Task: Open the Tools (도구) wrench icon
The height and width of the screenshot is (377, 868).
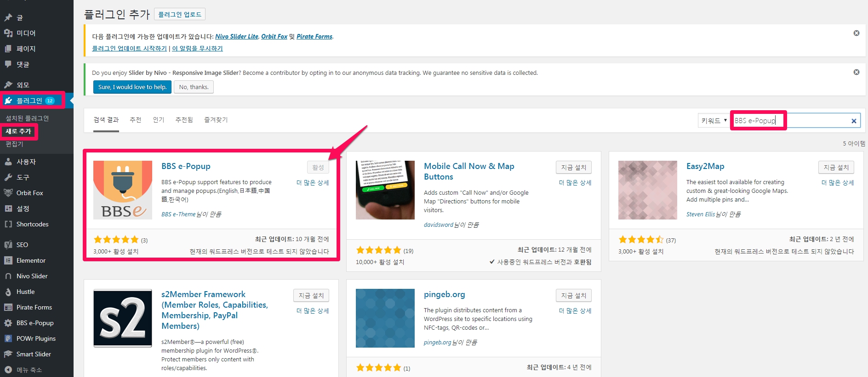Action: [x=8, y=177]
